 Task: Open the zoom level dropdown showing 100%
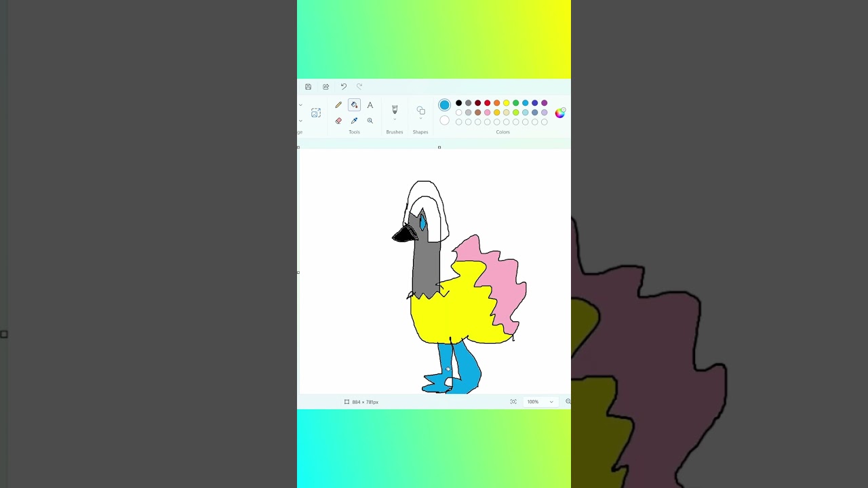click(x=540, y=402)
